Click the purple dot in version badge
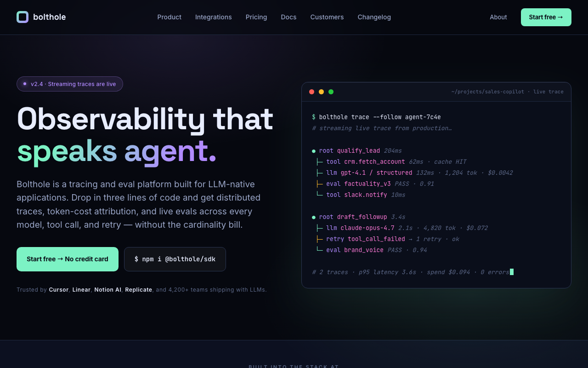The width and height of the screenshot is (588, 368). click(x=25, y=84)
